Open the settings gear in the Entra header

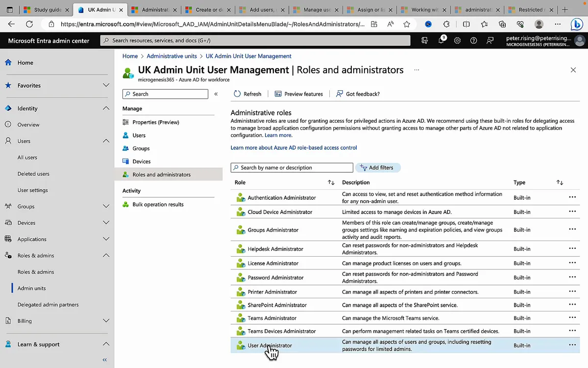click(457, 41)
